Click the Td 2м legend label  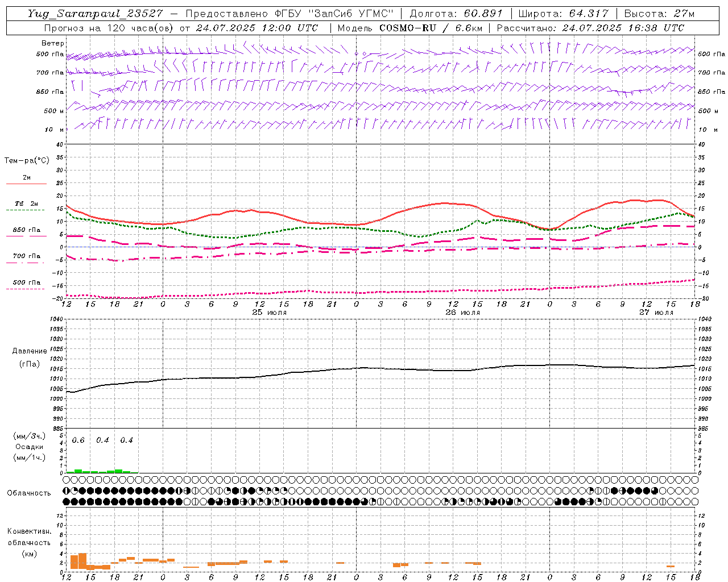(26, 203)
